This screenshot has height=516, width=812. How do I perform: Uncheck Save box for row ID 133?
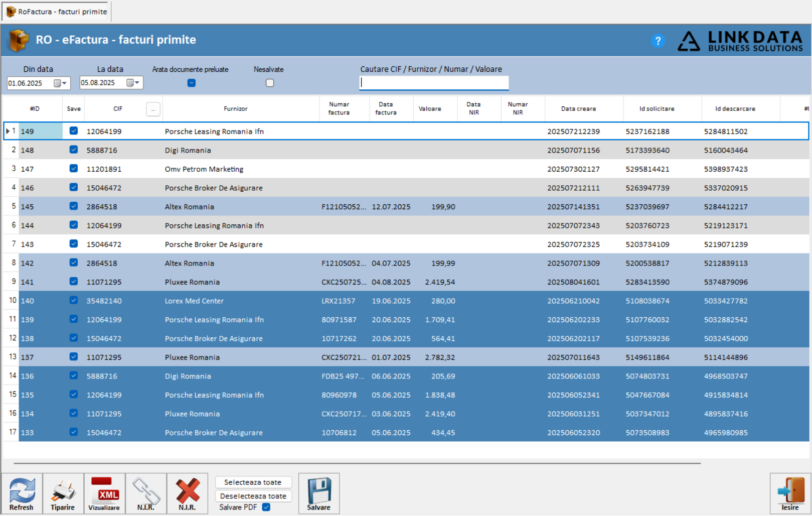point(74,432)
